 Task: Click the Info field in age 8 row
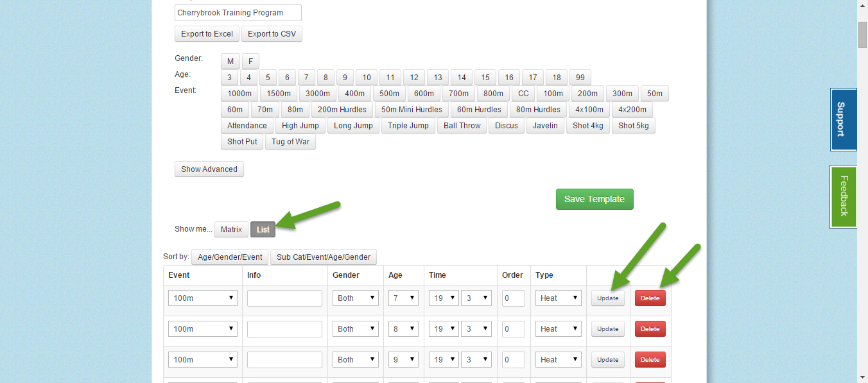(x=284, y=328)
